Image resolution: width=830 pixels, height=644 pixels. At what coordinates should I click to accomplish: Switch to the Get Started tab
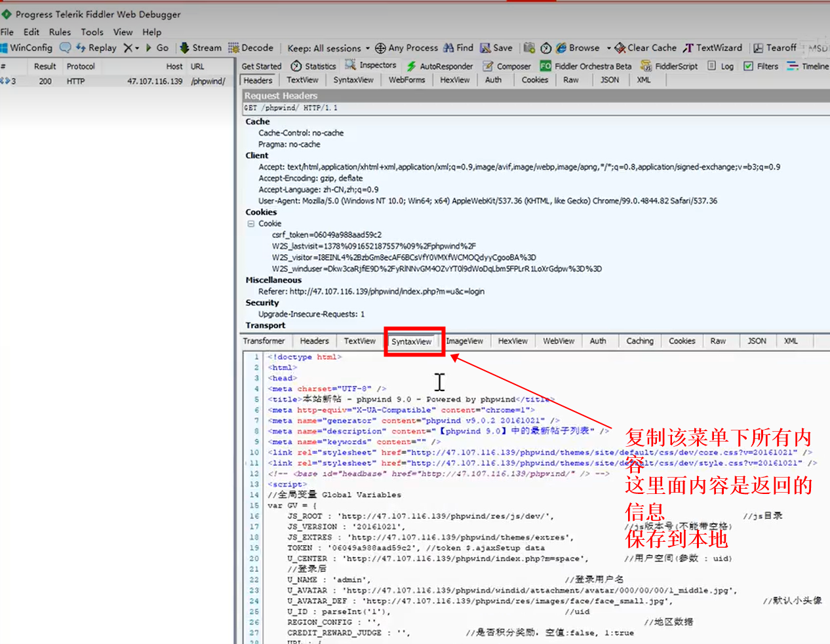coord(262,66)
